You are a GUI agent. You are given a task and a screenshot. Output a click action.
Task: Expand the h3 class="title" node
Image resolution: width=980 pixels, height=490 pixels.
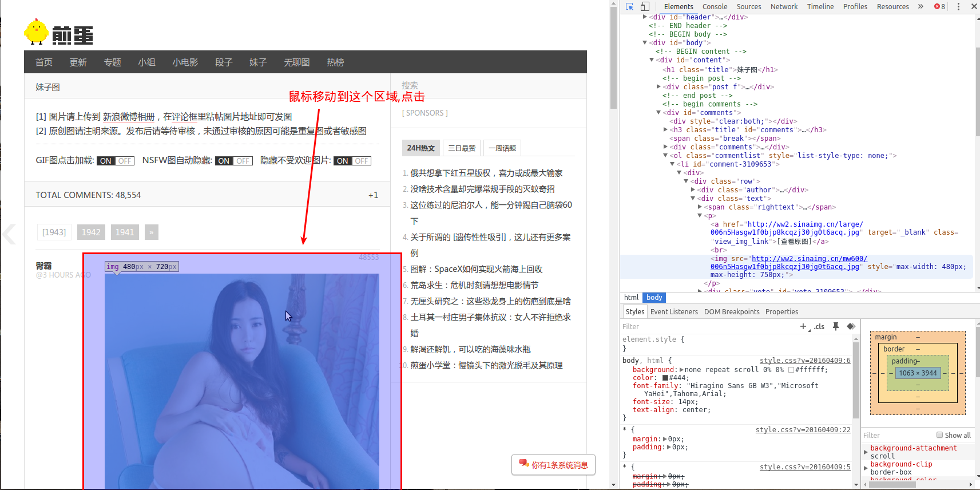point(665,130)
